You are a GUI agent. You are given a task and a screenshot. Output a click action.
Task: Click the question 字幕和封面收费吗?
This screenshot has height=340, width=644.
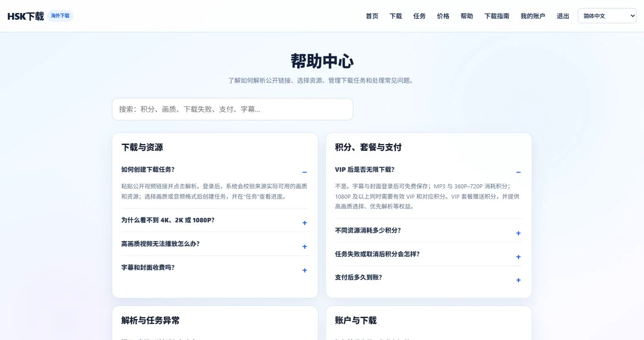148,268
